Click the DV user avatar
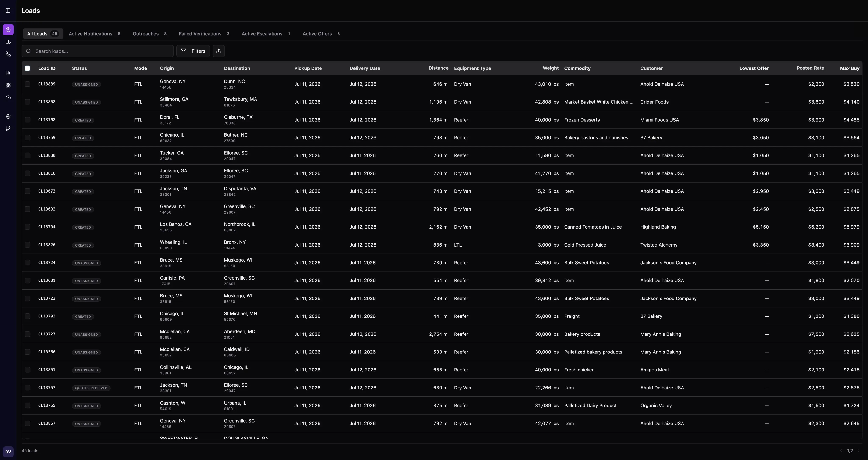Image resolution: width=868 pixels, height=460 pixels. tap(8, 452)
